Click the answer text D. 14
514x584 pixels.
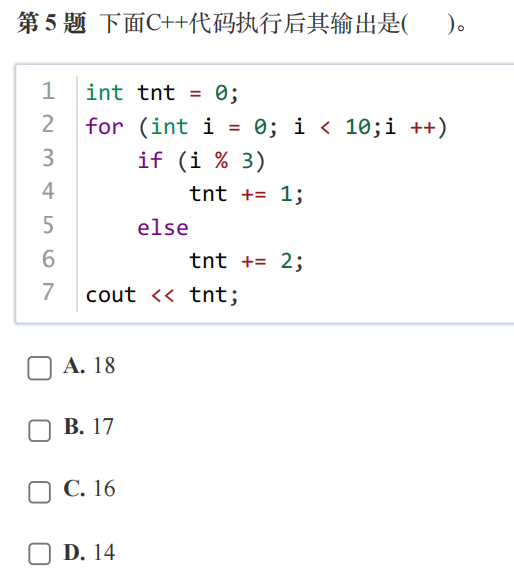pyautogui.click(x=89, y=552)
